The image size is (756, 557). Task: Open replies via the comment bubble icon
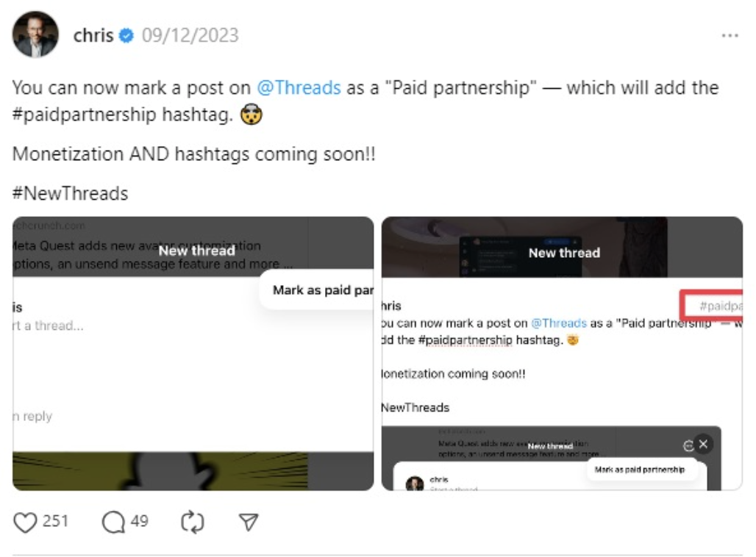pos(113,522)
